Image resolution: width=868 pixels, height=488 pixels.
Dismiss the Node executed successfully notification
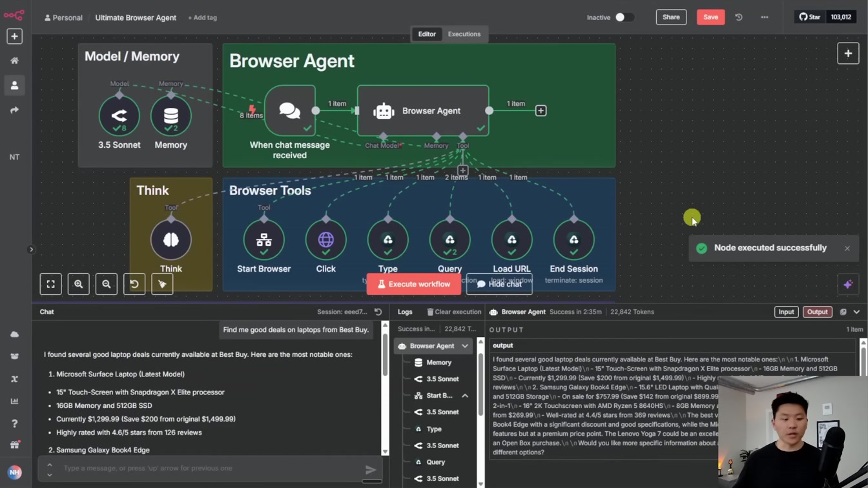tap(847, 248)
